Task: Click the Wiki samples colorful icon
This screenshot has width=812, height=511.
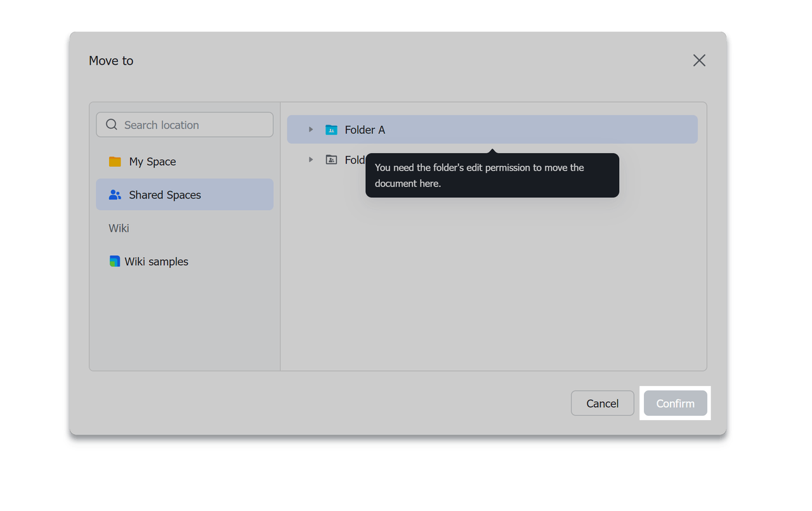Action: pyautogui.click(x=114, y=262)
